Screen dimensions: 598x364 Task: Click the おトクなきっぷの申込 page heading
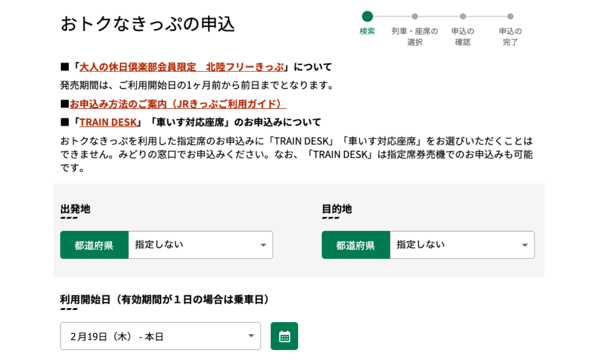148,24
